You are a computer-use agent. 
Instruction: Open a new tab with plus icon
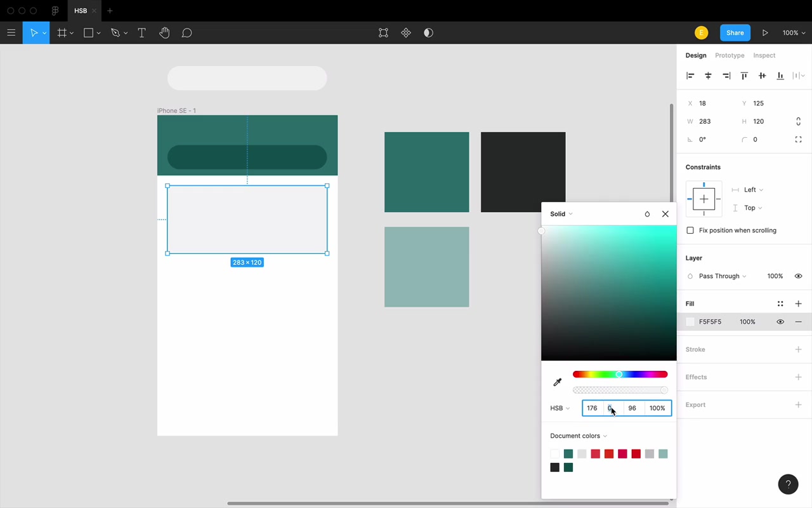[x=110, y=11]
